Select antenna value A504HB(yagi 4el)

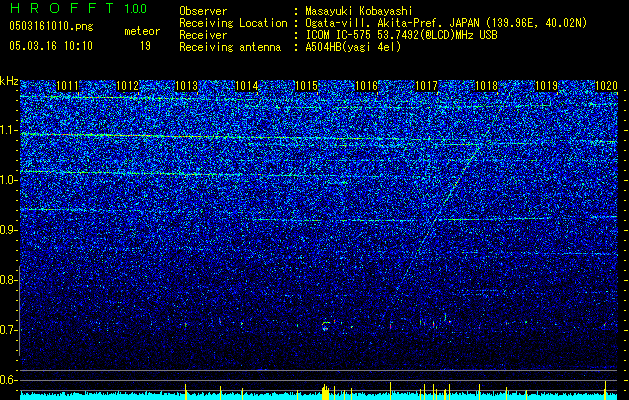coord(353,47)
